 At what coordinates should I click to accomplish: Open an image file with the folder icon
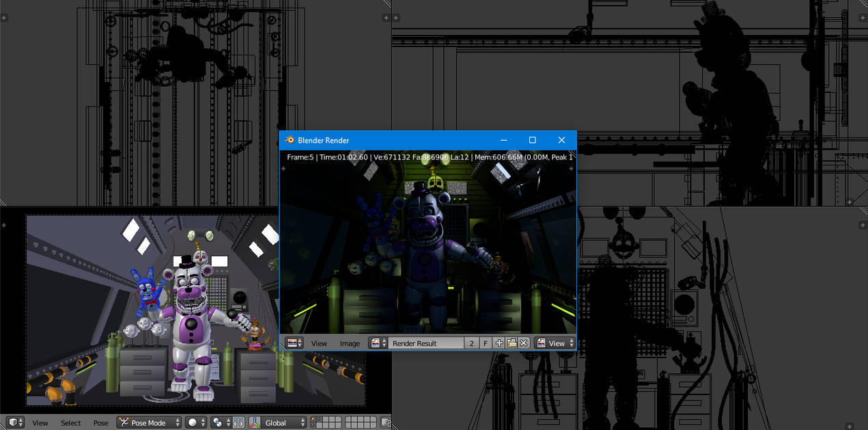512,342
